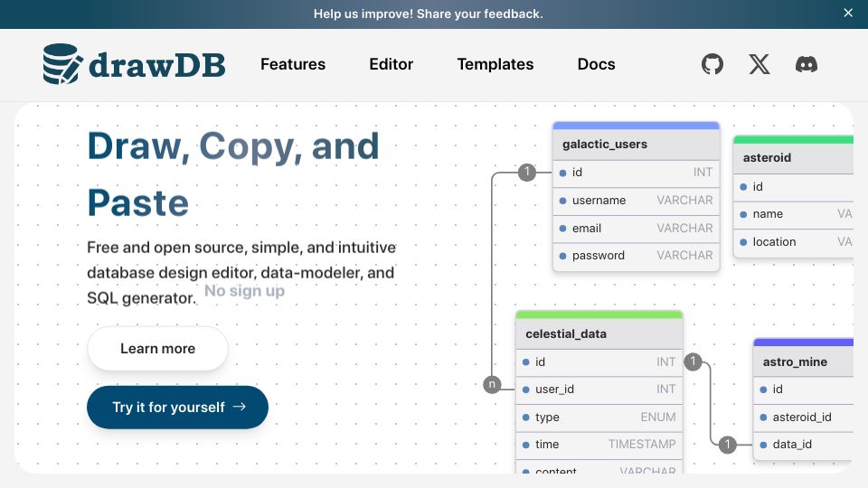Click the data_id field in astro_mine
This screenshot has width=868, height=488.
[x=803, y=445]
